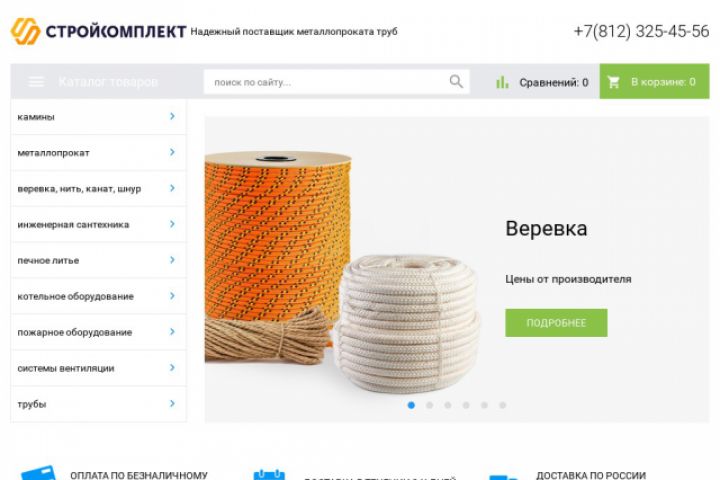Open the пожарное оборудование catalog item

(98, 332)
